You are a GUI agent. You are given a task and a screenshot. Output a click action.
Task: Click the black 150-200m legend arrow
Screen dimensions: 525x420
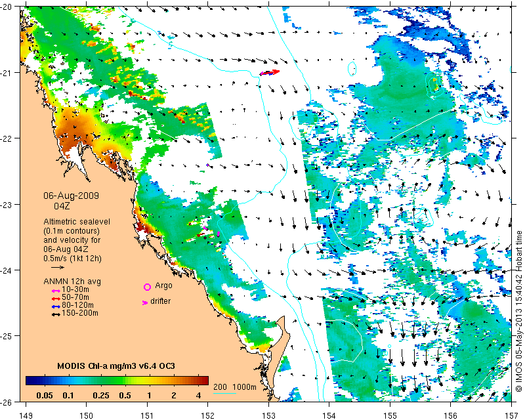tap(56, 314)
